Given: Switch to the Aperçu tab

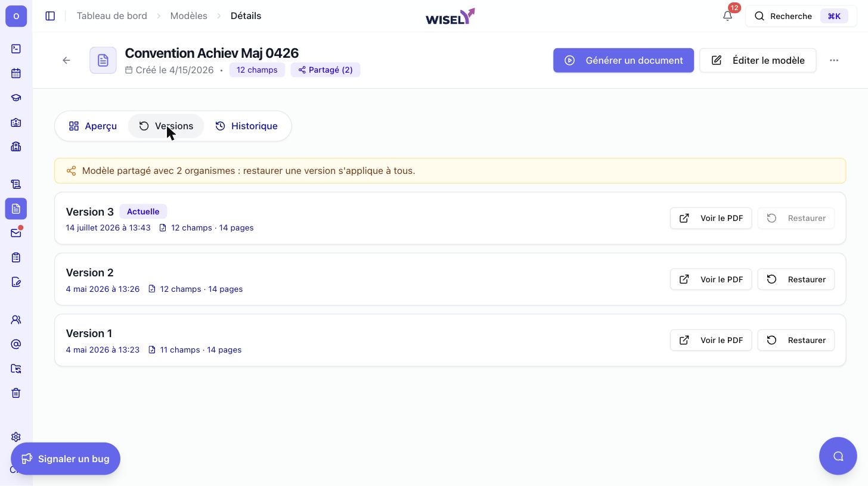Looking at the screenshot, I should 92,126.
